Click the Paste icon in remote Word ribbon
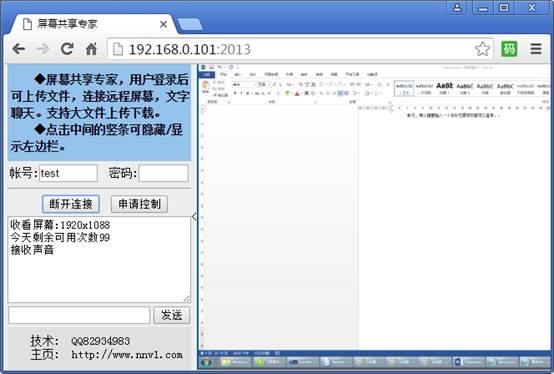Screen dimensions: 554x374 coord(205,87)
